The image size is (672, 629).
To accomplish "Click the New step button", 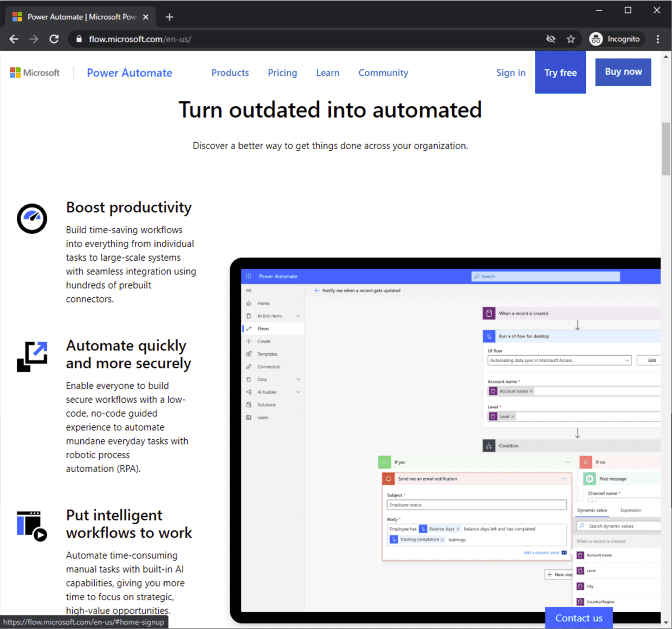I will [559, 575].
